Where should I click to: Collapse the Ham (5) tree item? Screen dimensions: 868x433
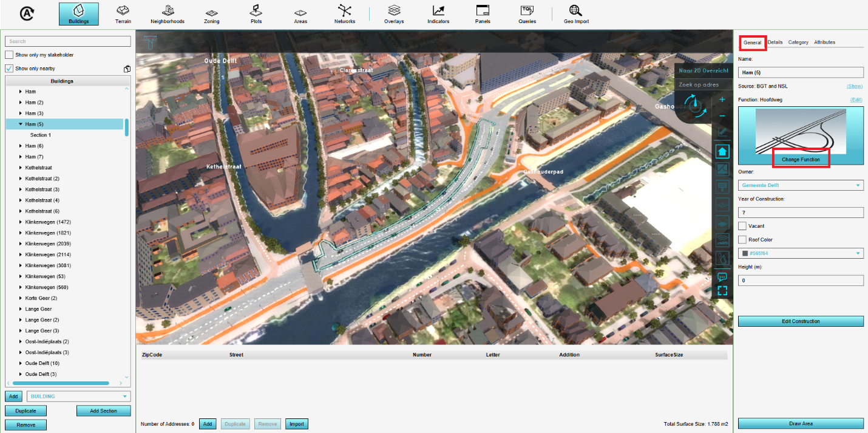pyautogui.click(x=20, y=124)
